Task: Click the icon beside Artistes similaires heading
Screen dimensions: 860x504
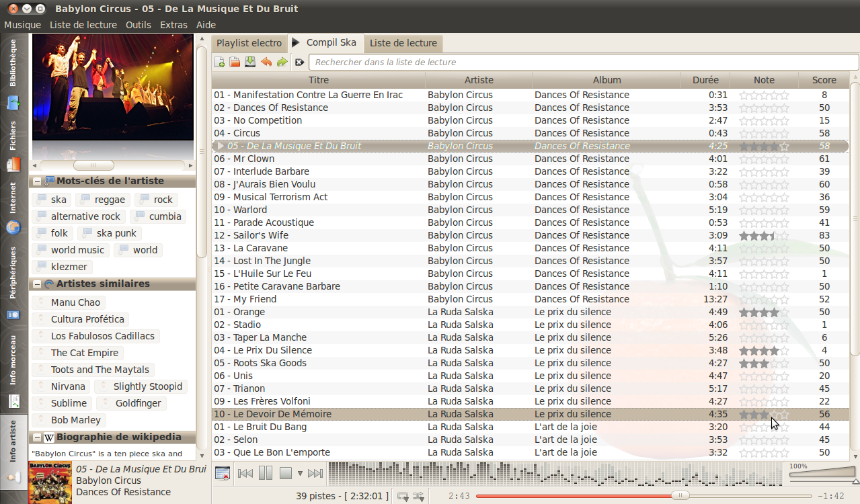Action: (49, 284)
